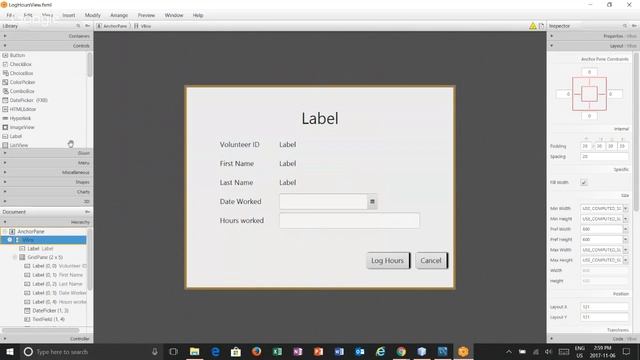Open the Min Width dropdown arrow
The image size is (640, 360).
pos(625,209)
